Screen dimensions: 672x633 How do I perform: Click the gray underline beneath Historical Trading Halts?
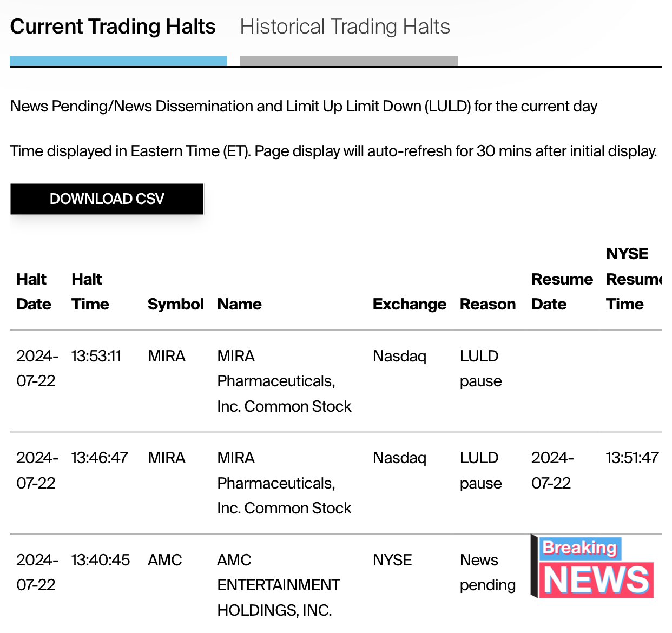pyautogui.click(x=349, y=61)
